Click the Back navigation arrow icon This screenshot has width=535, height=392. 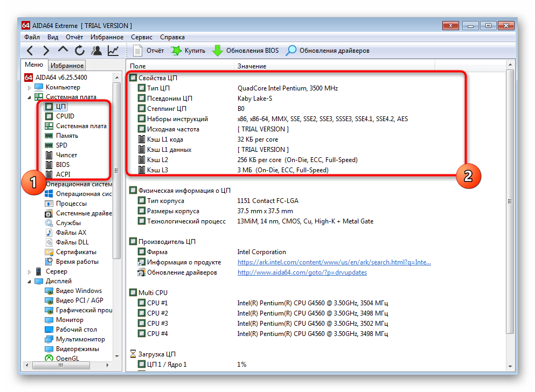click(x=30, y=51)
